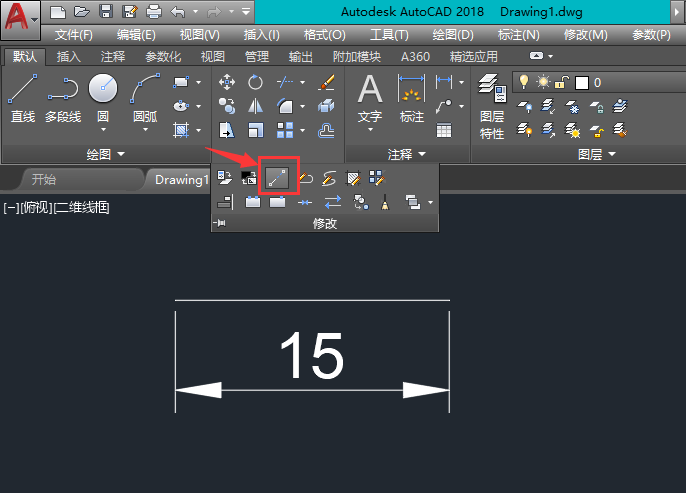Select the Mirror tool icon
Image resolution: width=686 pixels, height=493 pixels.
click(x=255, y=106)
